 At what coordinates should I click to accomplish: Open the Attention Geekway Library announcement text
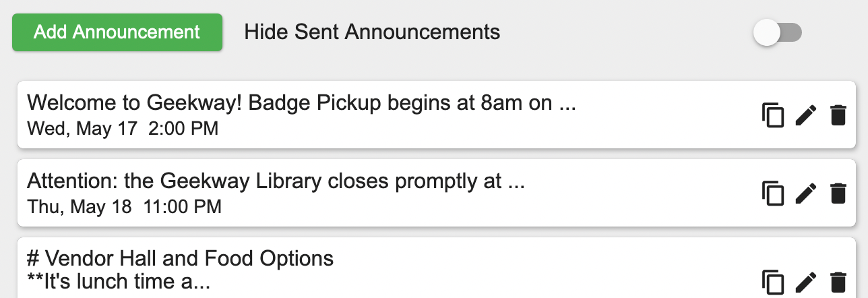pyautogui.click(x=276, y=181)
